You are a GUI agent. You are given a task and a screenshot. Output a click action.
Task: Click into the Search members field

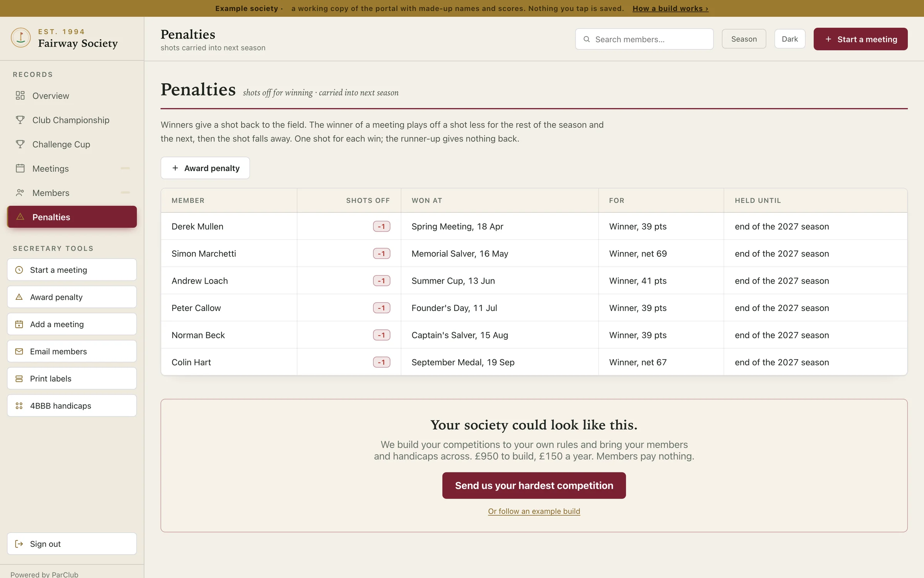(x=644, y=39)
